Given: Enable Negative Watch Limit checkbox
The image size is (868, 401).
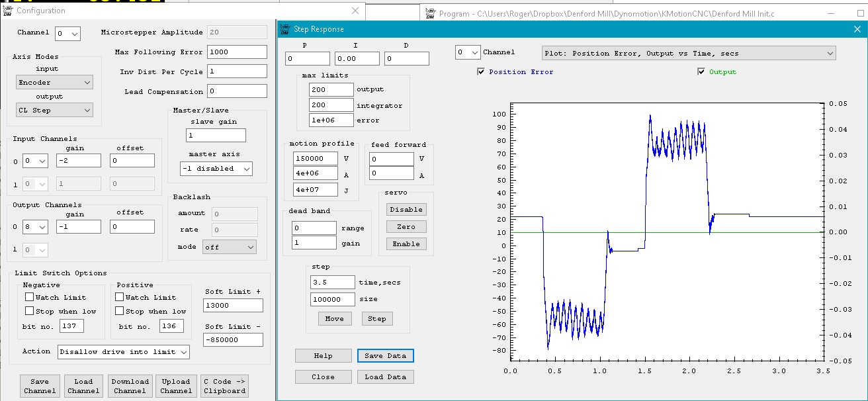Looking at the screenshot, I should click(29, 298).
